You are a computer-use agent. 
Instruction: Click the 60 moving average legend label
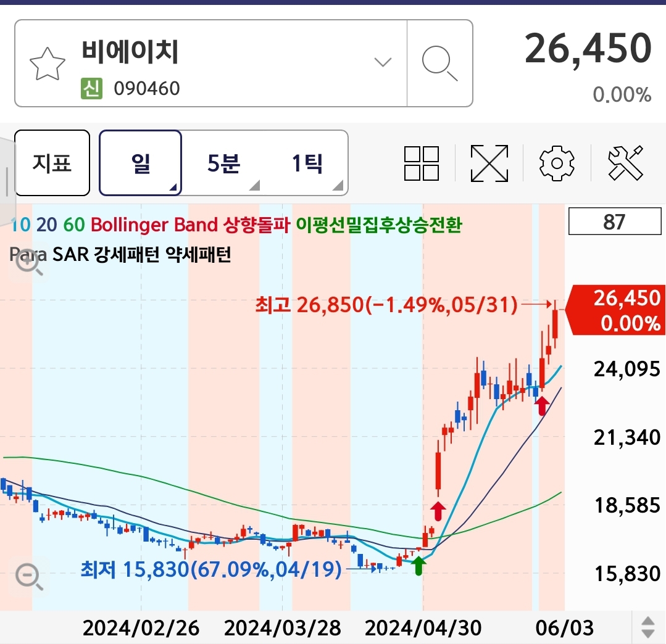pyautogui.click(x=74, y=225)
